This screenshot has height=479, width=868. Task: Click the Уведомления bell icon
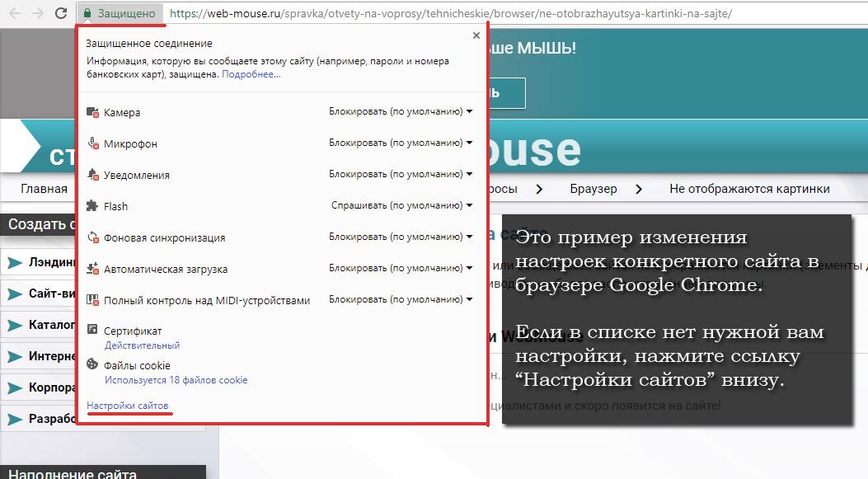tap(92, 175)
